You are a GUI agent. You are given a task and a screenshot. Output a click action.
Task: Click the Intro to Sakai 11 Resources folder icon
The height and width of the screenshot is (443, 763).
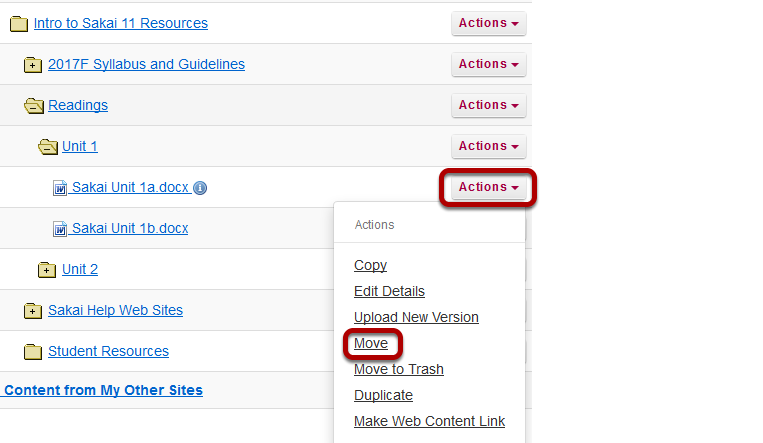tap(19, 23)
